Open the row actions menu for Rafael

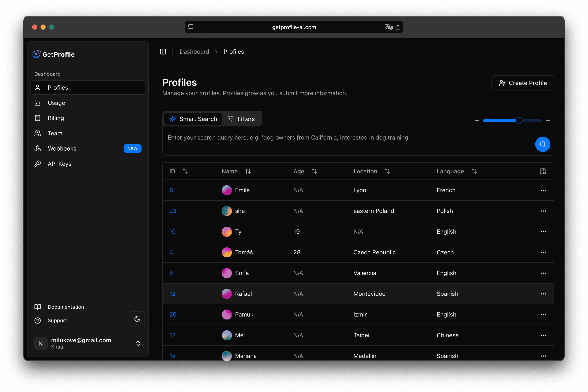[x=544, y=294]
